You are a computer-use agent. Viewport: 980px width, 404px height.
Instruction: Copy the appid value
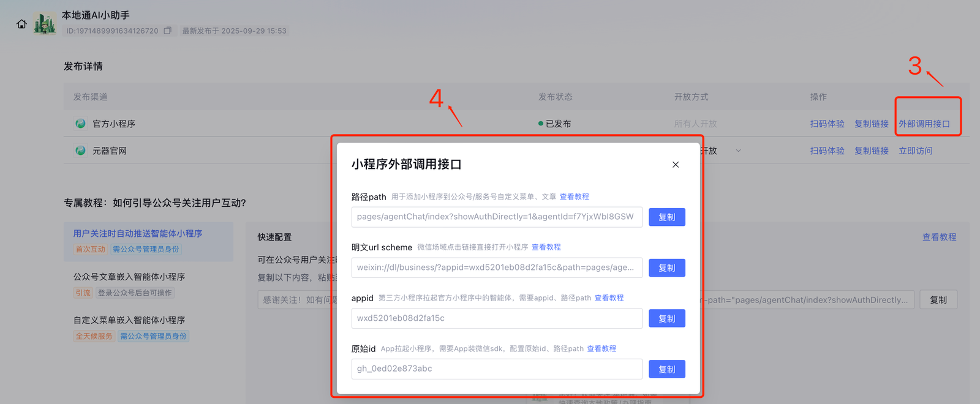tap(666, 319)
